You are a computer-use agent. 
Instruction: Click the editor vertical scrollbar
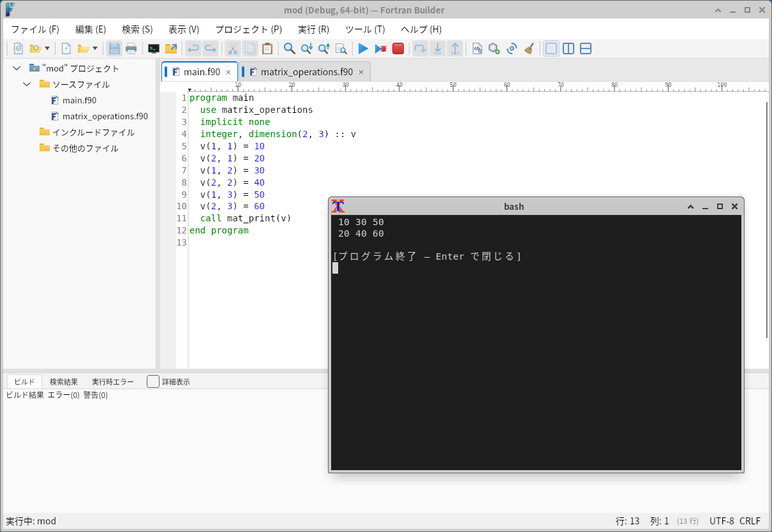click(767, 219)
